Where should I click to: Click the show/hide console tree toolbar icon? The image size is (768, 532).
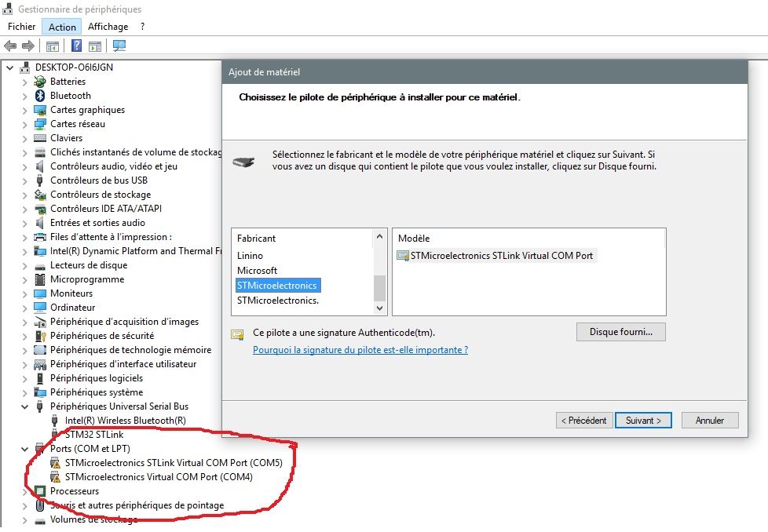(x=53, y=46)
